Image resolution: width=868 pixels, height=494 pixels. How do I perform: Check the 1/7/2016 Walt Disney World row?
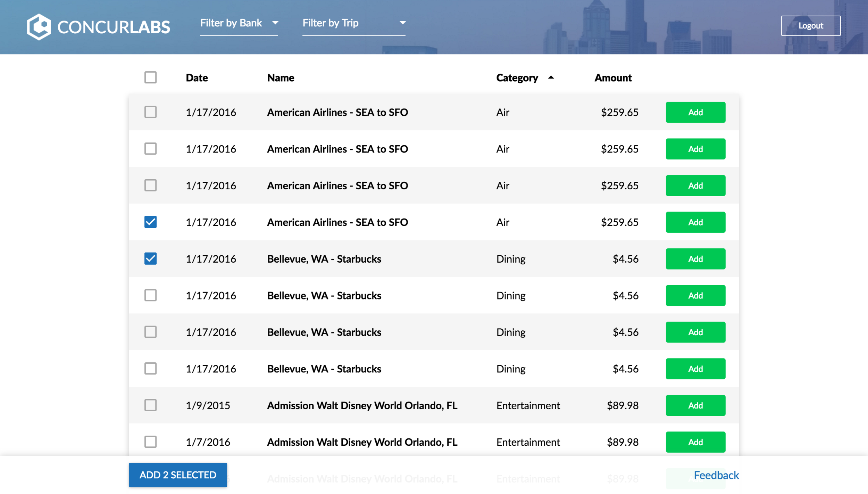(150, 442)
